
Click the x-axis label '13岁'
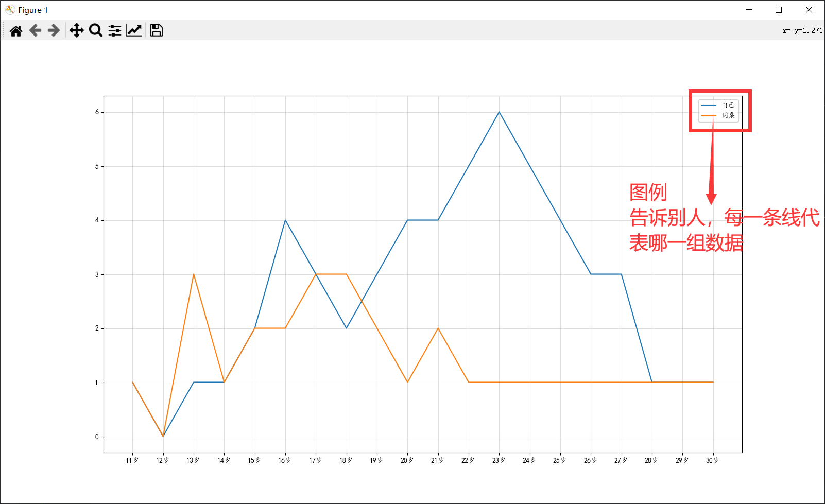(193, 460)
